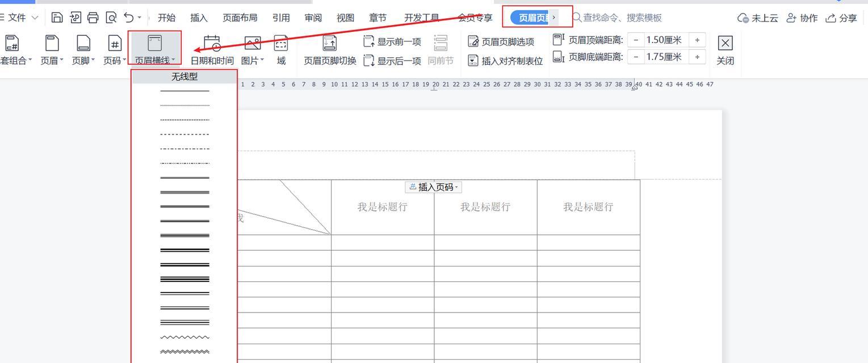Expand the Undo history dropdown arrow
This screenshot has height=363, width=868.
coord(139,18)
